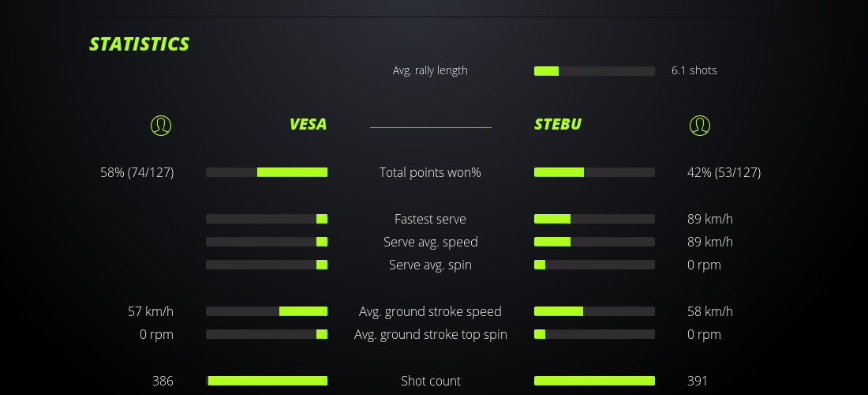Click VESA's Total points won bar
The width and height of the screenshot is (868, 395).
[267, 172]
